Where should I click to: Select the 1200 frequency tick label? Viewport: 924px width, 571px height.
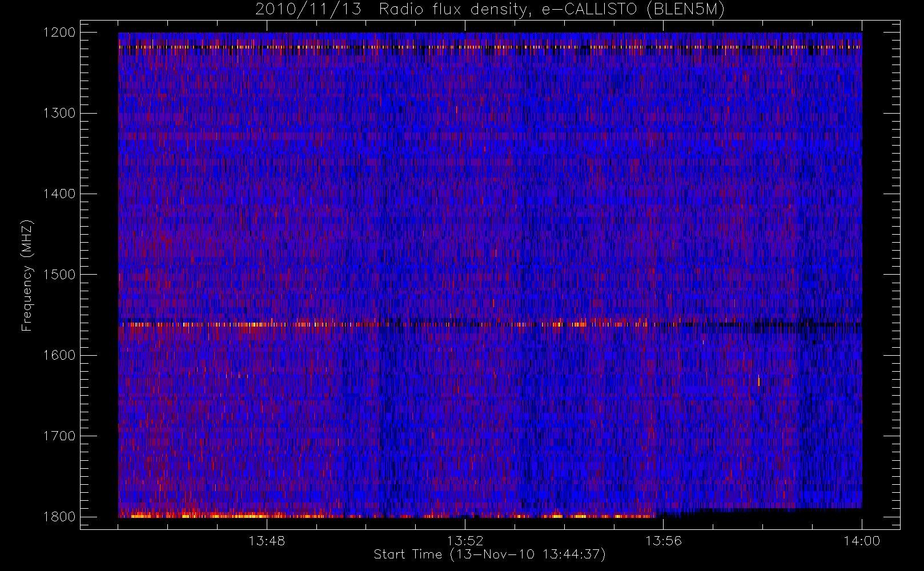click(x=59, y=33)
